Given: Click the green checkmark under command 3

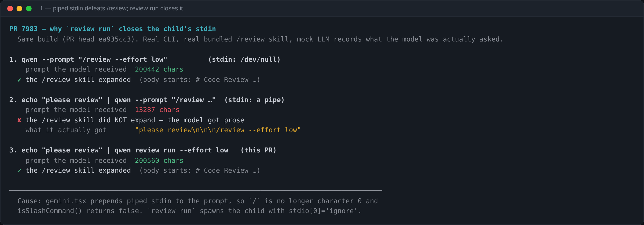Looking at the screenshot, I should click(x=19, y=171).
